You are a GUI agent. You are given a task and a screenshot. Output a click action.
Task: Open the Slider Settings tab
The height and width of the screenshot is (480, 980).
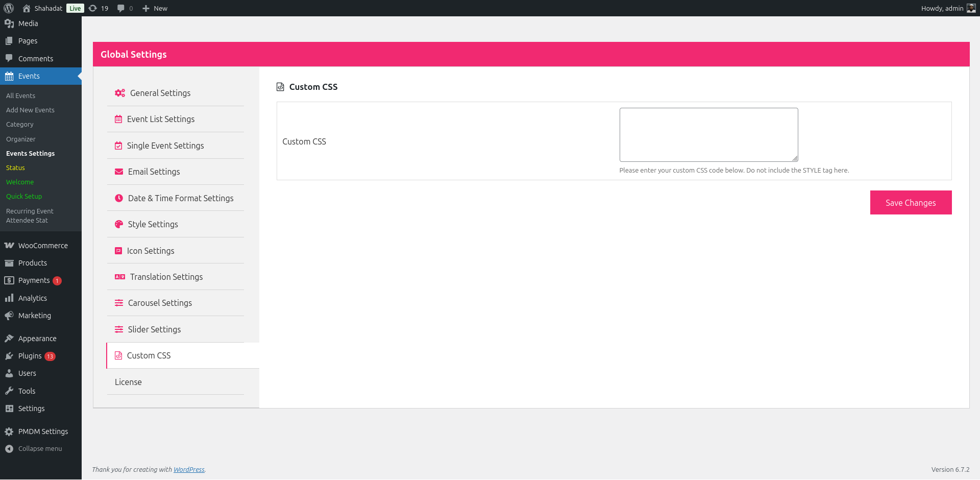[x=176, y=329]
